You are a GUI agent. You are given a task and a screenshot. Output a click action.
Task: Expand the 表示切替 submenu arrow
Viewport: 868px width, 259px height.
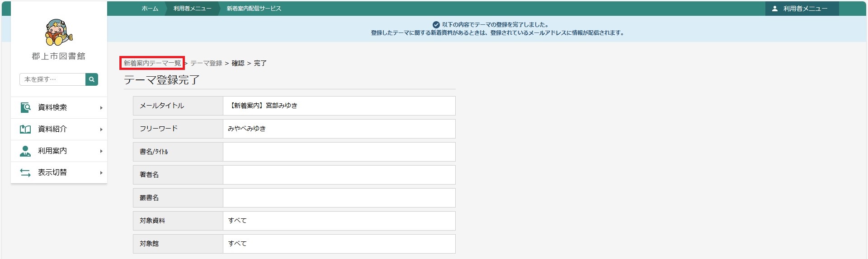101,173
